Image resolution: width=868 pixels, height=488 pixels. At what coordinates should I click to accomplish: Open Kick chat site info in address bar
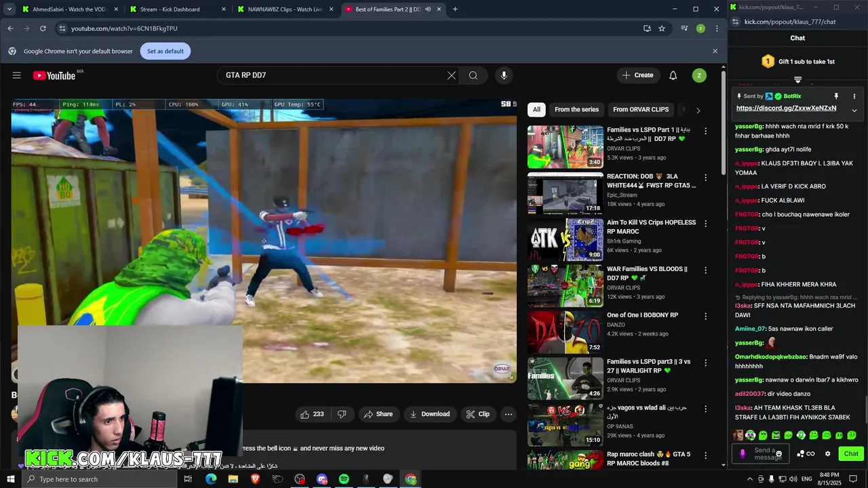(736, 22)
